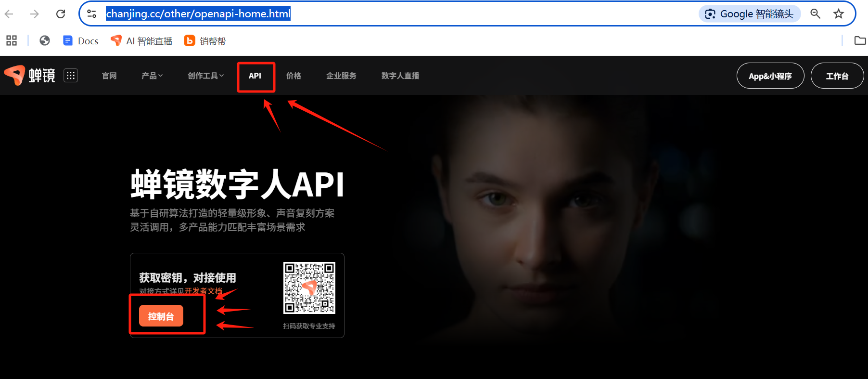Select the API navigation tab
Viewport: 868px width, 379px height.
[x=255, y=76]
